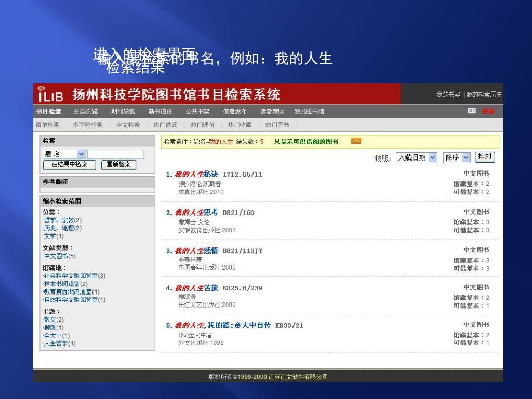Click the red 登录 login link
The height and width of the screenshot is (399, 532).
point(488,111)
